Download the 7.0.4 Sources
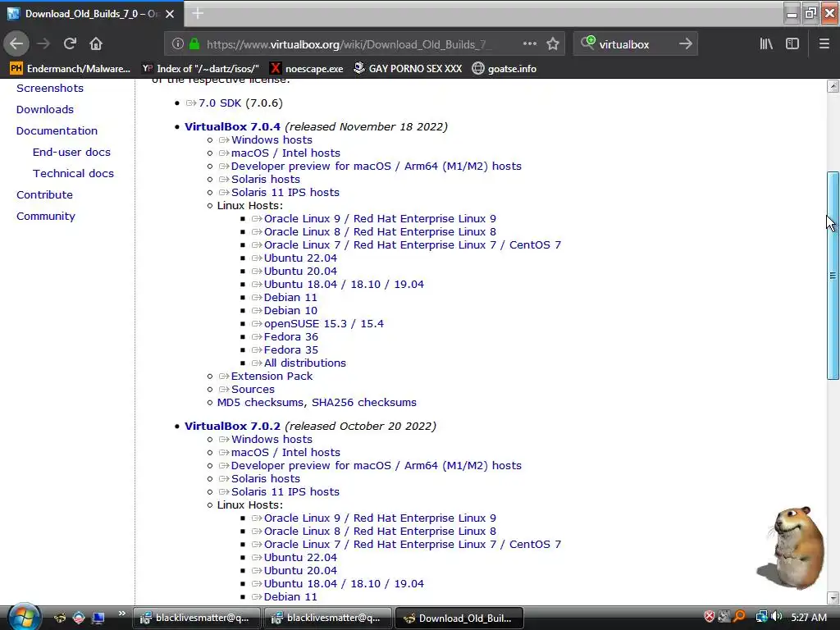 tap(253, 390)
